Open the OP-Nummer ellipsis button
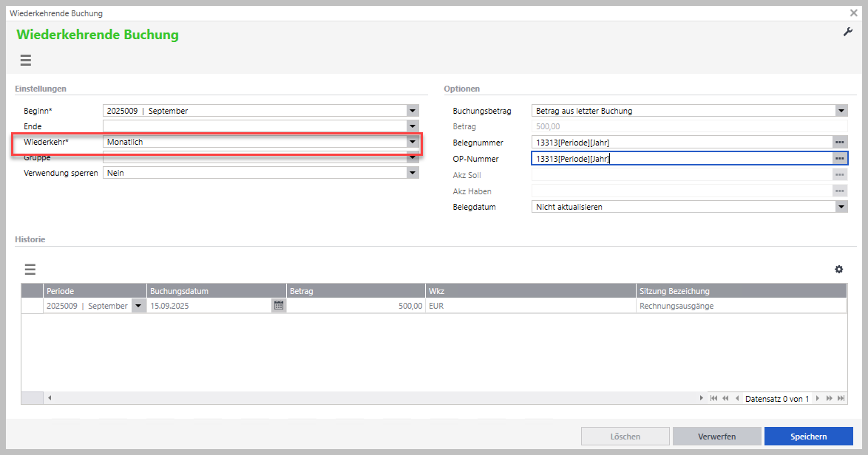Viewport: 868px width, 455px height. tap(839, 158)
